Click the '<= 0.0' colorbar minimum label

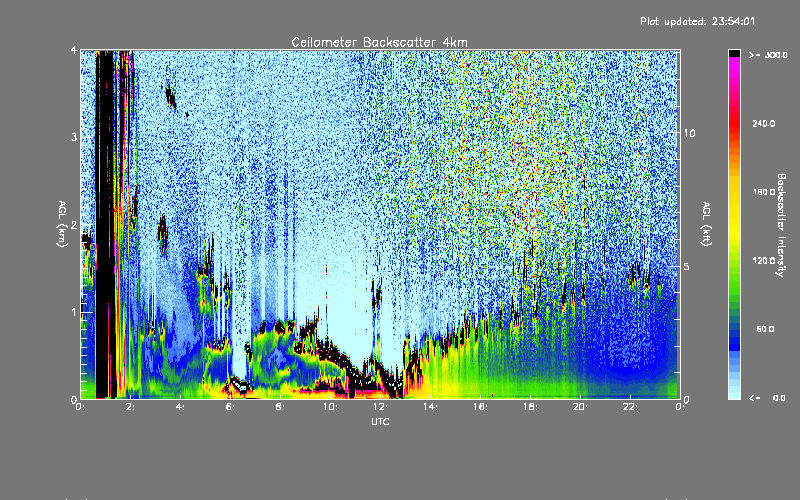tap(767, 398)
